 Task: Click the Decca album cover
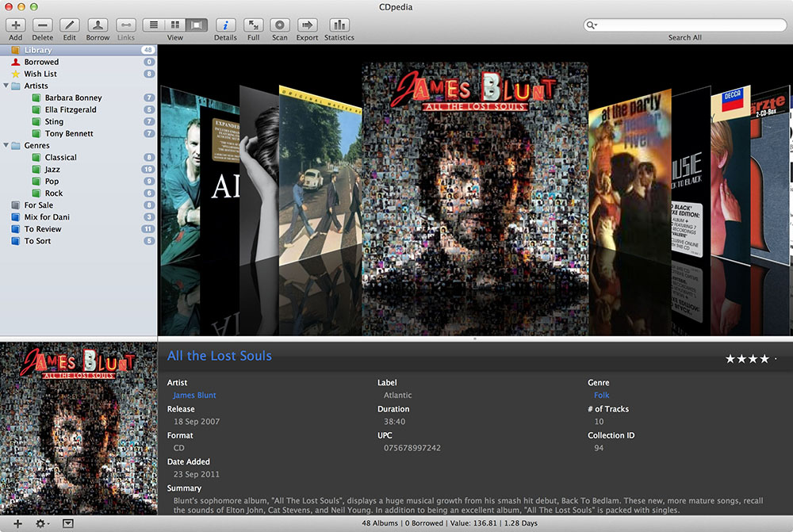point(730,177)
